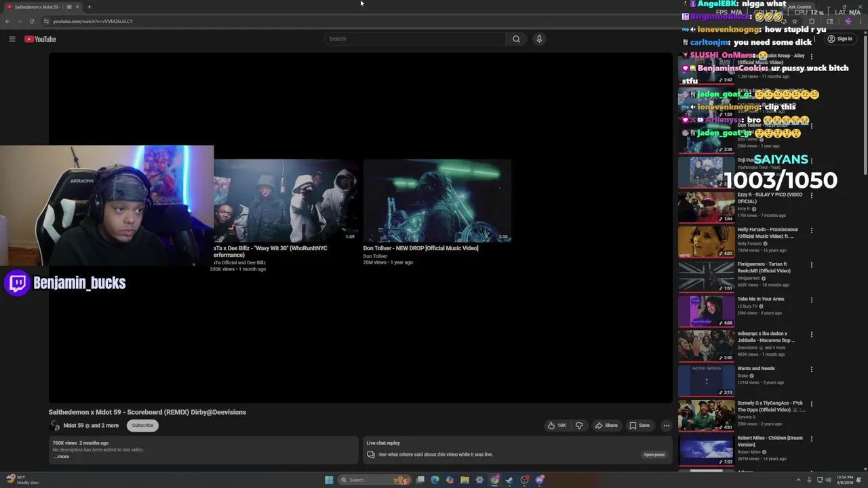Image resolution: width=868 pixels, height=488 pixels.
Task: Open Microsoft Edge from the taskbar
Action: point(435,480)
